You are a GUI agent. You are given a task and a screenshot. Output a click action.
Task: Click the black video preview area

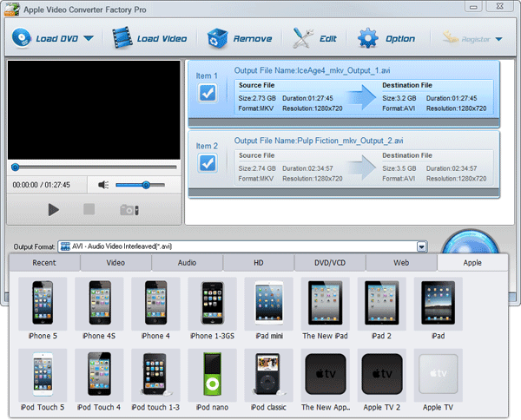pyautogui.click(x=94, y=110)
